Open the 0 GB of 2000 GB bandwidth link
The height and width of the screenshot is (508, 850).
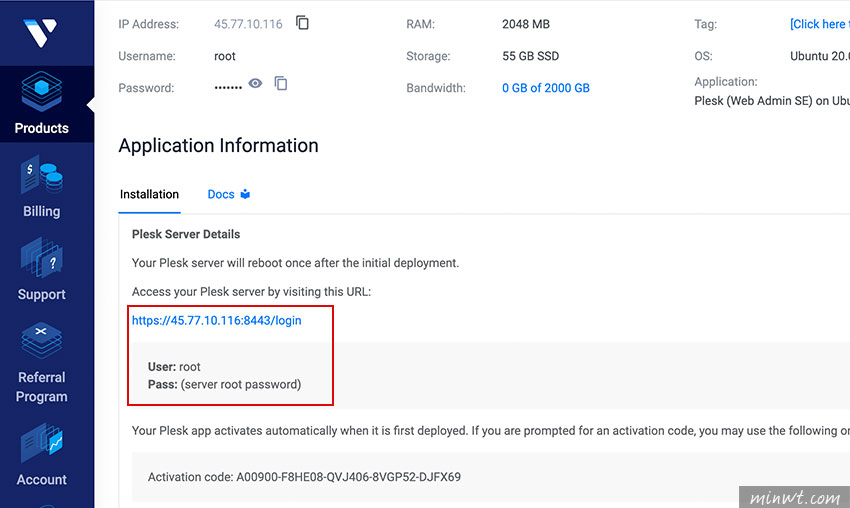(545, 88)
